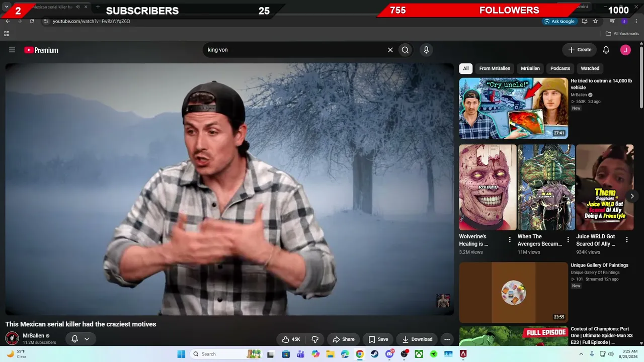Open the Chrome tab search dropdown

point(7,7)
